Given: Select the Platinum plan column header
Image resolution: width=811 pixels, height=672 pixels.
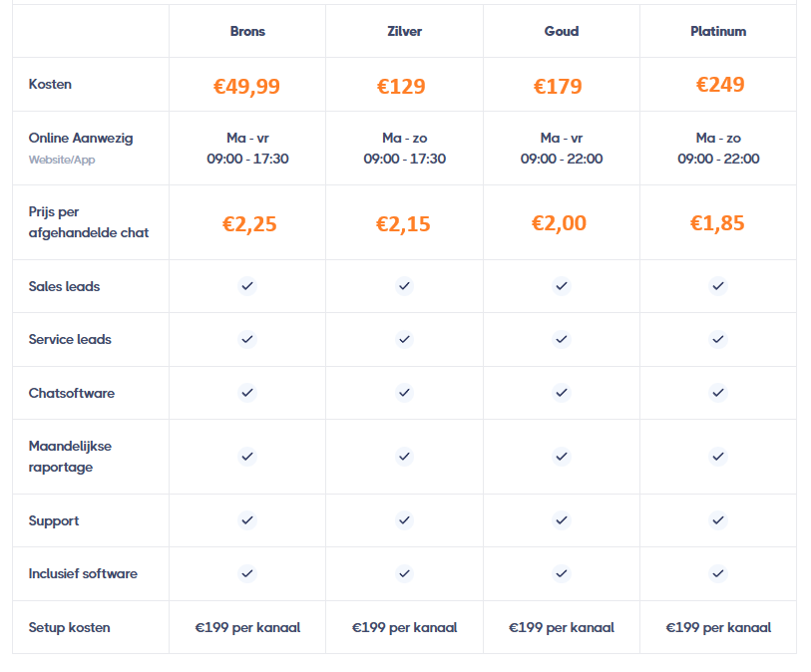Looking at the screenshot, I should tap(718, 32).
